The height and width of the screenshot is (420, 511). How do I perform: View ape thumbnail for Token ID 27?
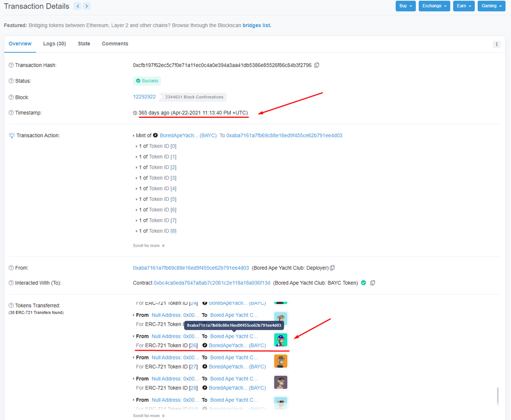[281, 361]
